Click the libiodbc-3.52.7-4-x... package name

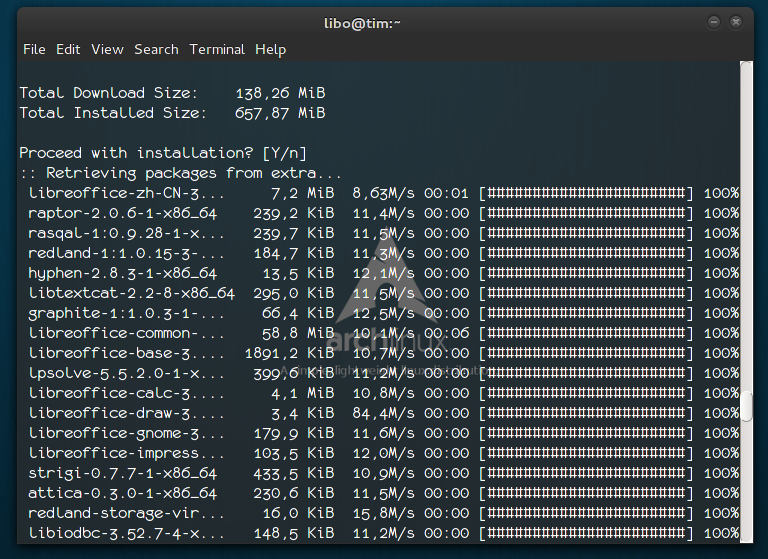tap(126, 533)
